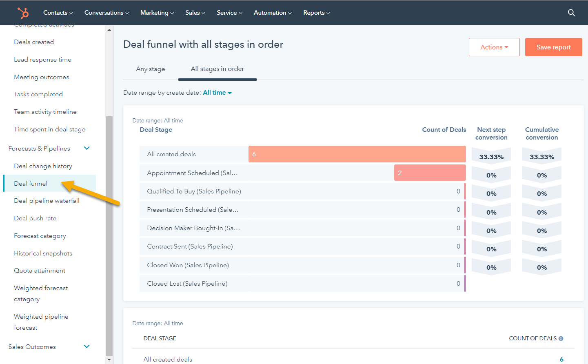Switch to the Any stage tab
Viewport: 588px width, 364px height.
(150, 69)
